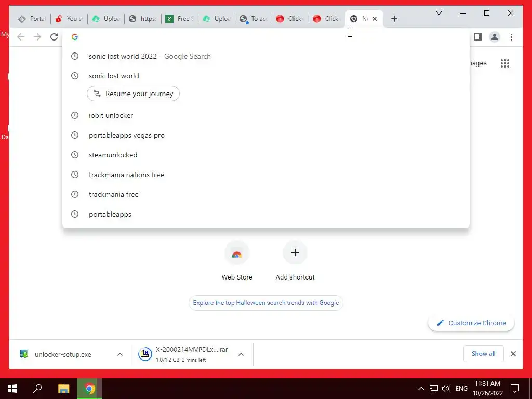Expand options for the .rar download
Image resolution: width=532 pixels, height=399 pixels.
point(241,354)
